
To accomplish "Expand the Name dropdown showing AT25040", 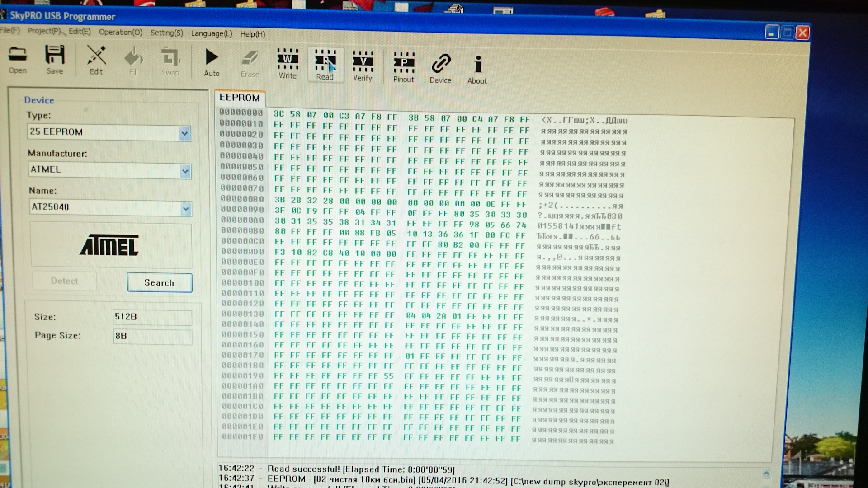I will tap(185, 209).
